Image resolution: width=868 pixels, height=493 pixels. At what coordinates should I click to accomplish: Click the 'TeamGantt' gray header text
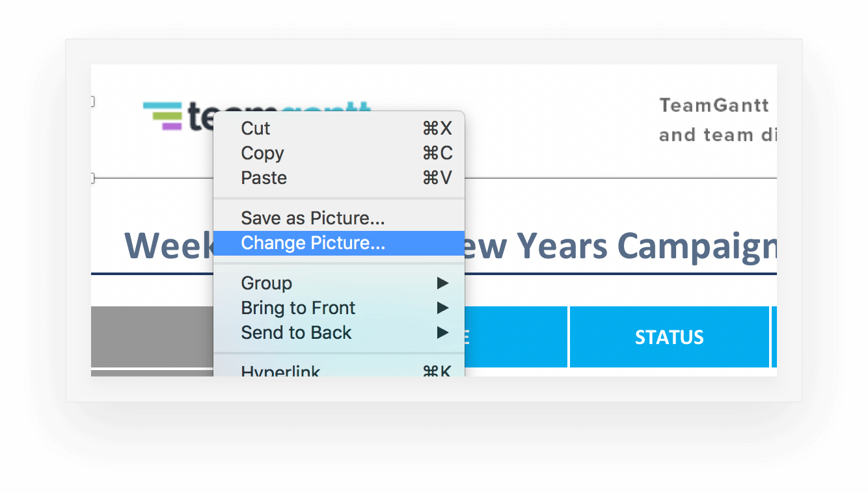(714, 105)
